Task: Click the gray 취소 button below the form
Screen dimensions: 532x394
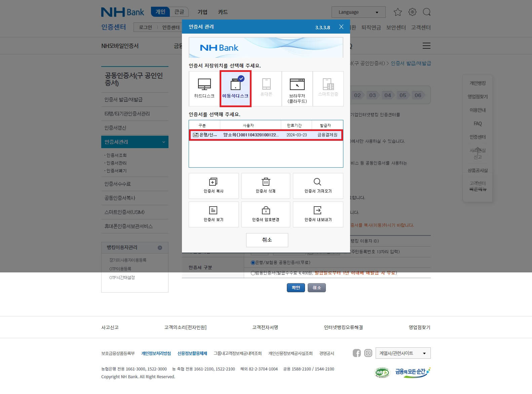Action: [317, 288]
